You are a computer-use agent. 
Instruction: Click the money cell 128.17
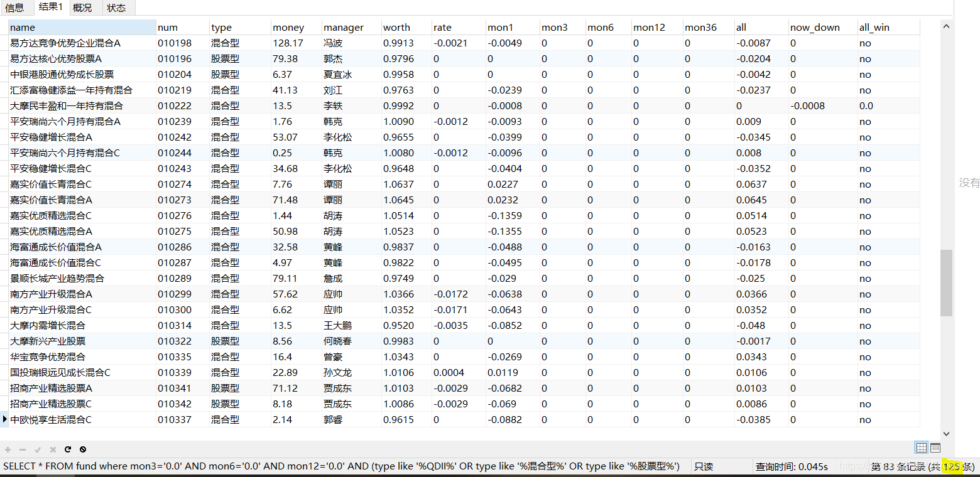point(296,43)
